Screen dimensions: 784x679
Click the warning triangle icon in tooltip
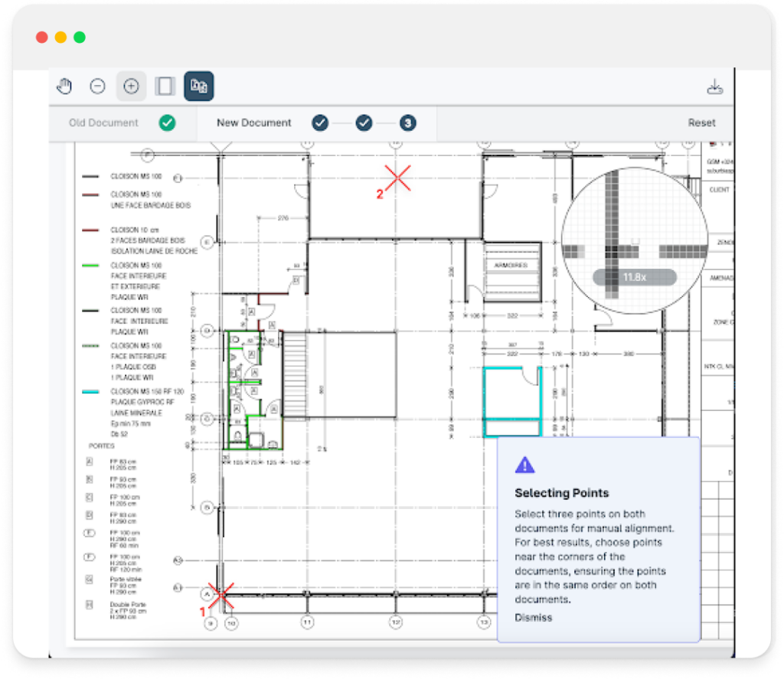[x=524, y=465]
